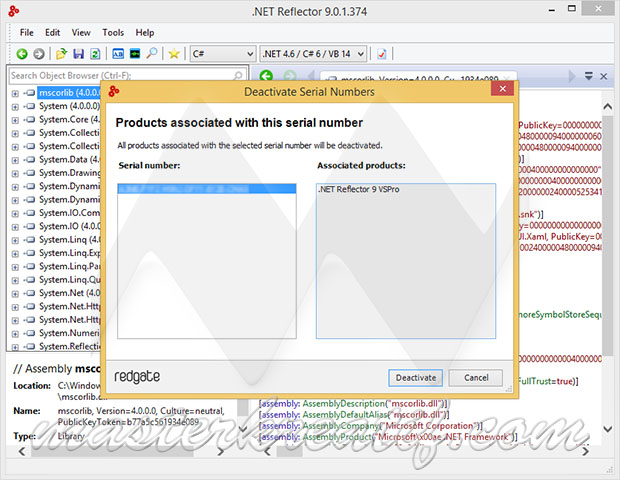Select the System.Linq.Qu tree item
The height and width of the screenshot is (480, 620).
click(x=70, y=280)
